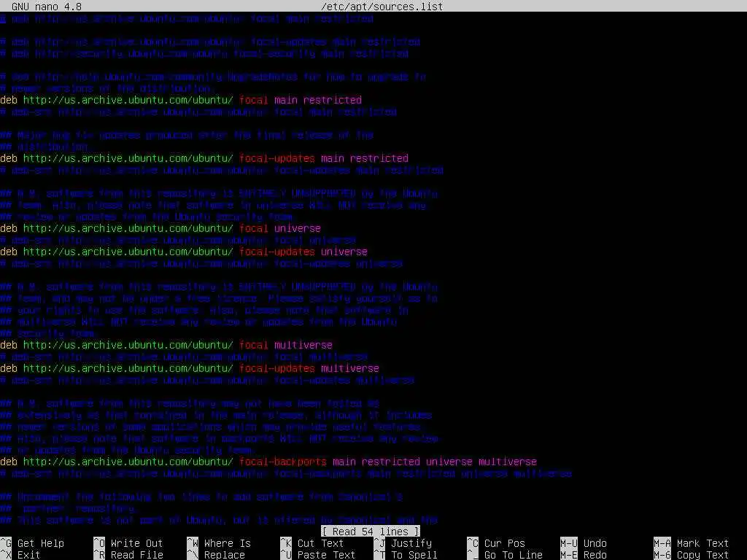Click "universe" in the focal-backports deb line

tap(449, 462)
